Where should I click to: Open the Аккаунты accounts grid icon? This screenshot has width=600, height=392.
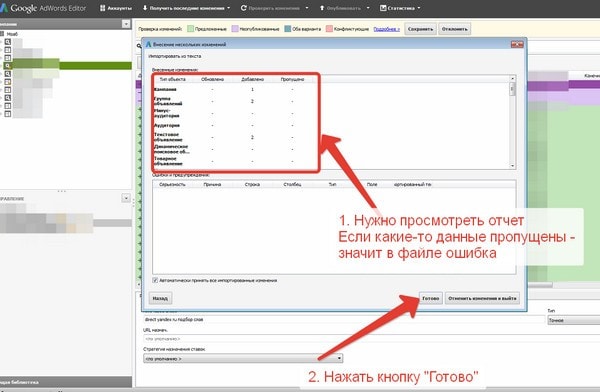(x=103, y=8)
